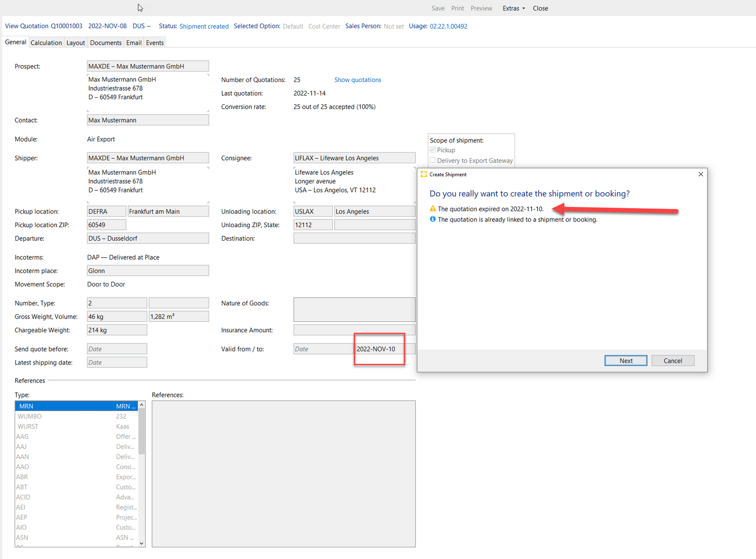Click Chargeable Weight field 214 kg
756x559 pixels.
point(117,330)
